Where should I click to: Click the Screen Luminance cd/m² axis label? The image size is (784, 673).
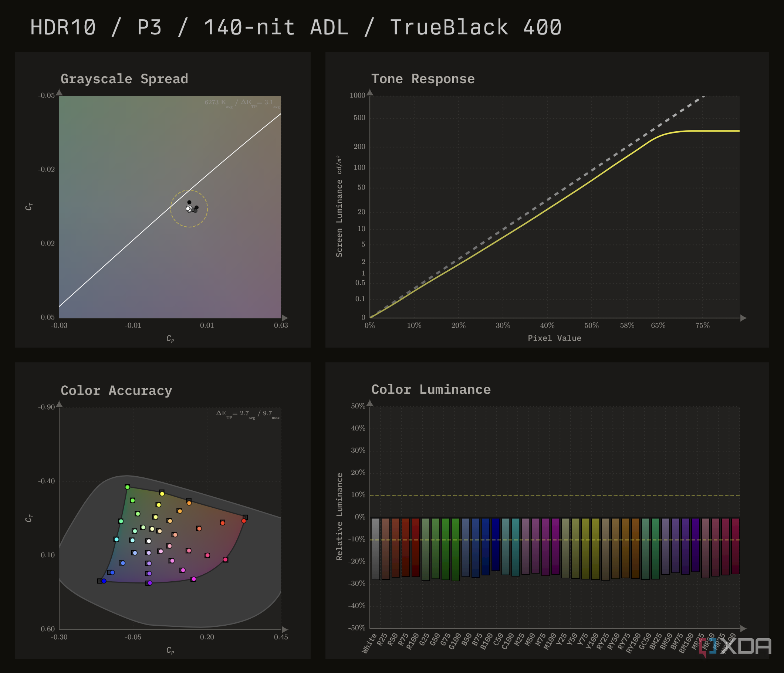[x=339, y=206]
